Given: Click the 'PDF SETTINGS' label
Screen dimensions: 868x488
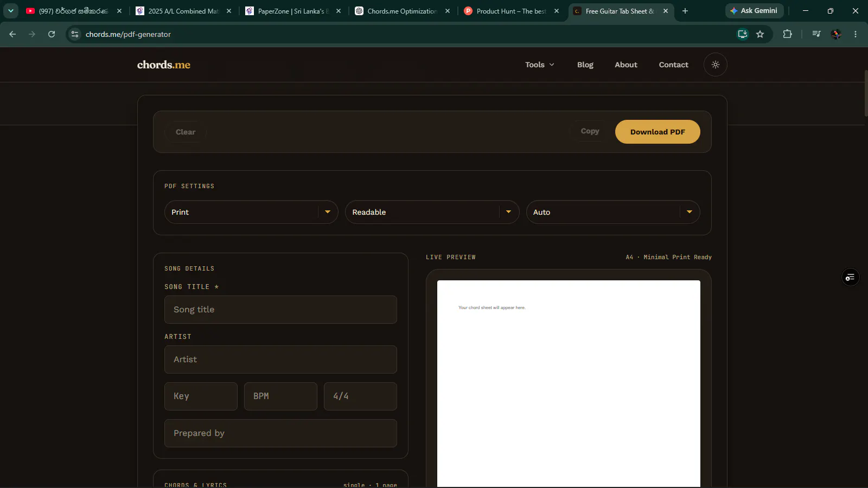Looking at the screenshot, I should click(189, 186).
